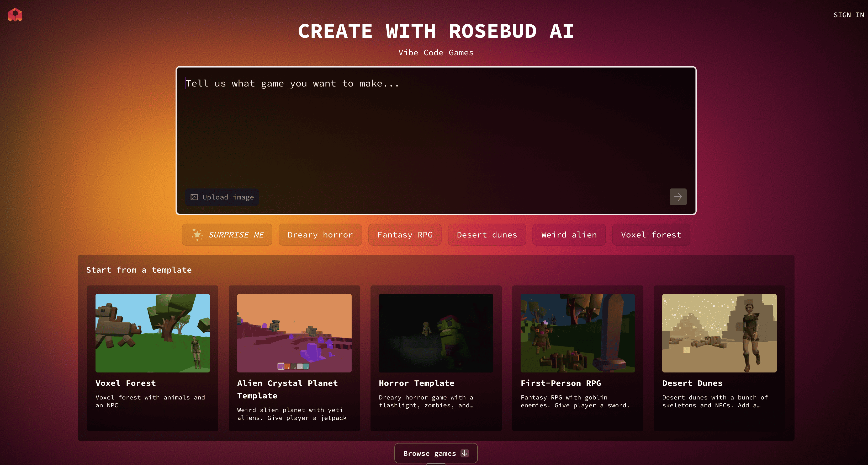The width and height of the screenshot is (868, 465).
Task: Click the SIGN IN link
Action: point(849,15)
